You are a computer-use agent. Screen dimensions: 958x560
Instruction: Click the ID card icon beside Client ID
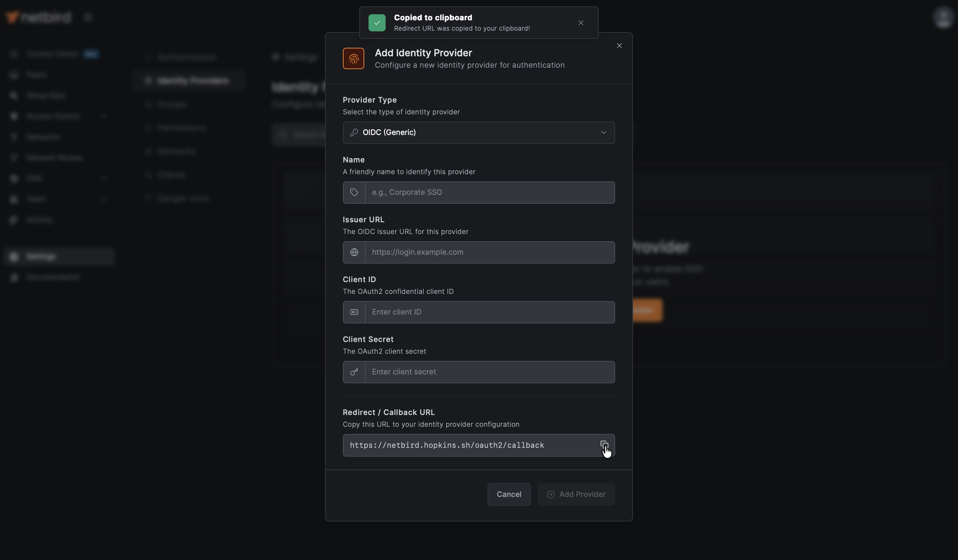click(x=354, y=312)
